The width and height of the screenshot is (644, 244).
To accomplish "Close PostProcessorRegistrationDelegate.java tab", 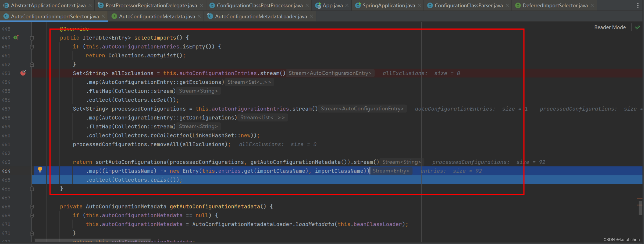I will [201, 5].
